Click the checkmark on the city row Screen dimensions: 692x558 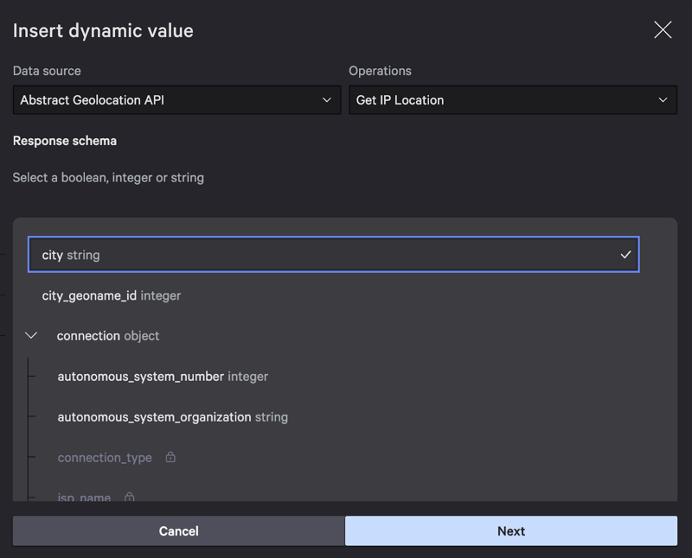point(625,255)
